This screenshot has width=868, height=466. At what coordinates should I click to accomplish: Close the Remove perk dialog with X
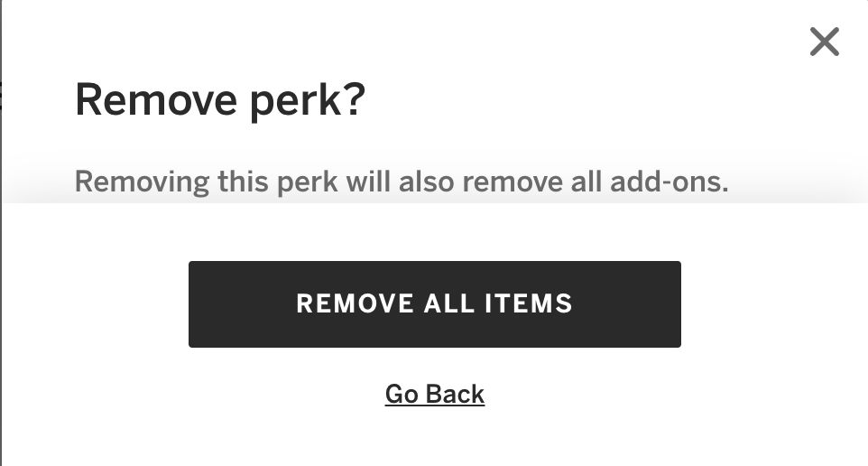point(825,42)
